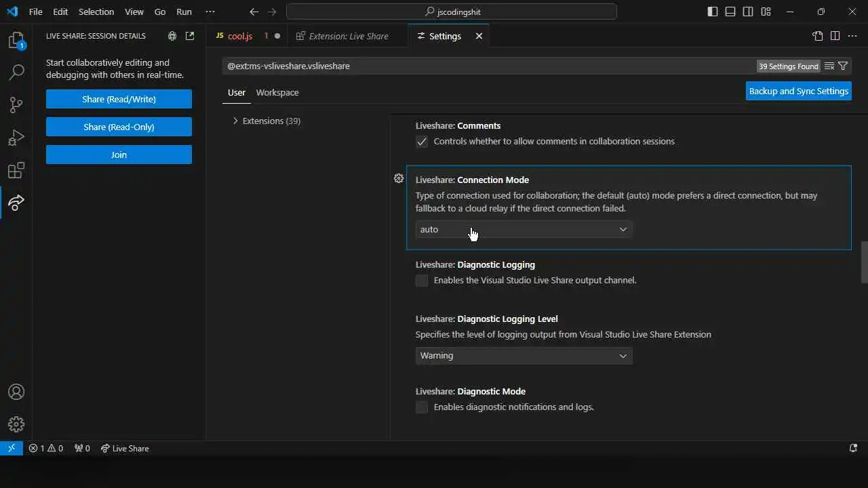Click the VS Code logo icon

click(x=12, y=12)
